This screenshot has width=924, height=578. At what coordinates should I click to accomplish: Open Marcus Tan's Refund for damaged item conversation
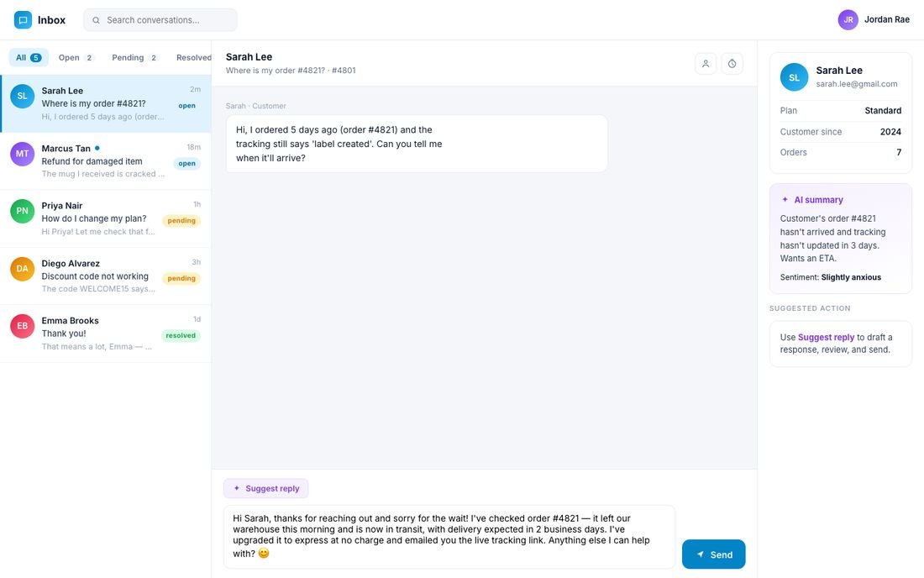106,160
